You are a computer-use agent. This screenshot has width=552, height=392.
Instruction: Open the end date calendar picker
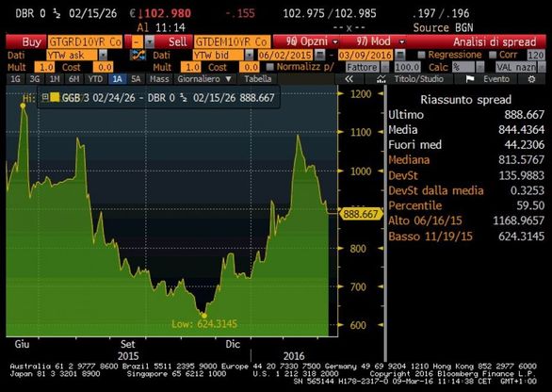400,55
